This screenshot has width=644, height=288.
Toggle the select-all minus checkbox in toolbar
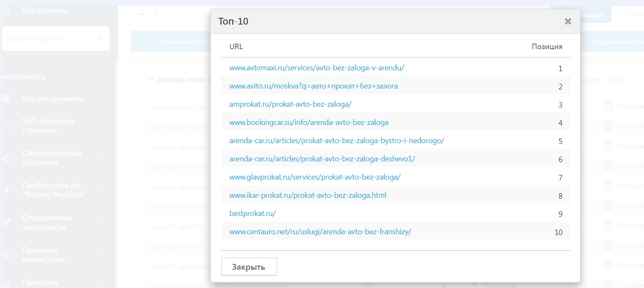[142, 14]
